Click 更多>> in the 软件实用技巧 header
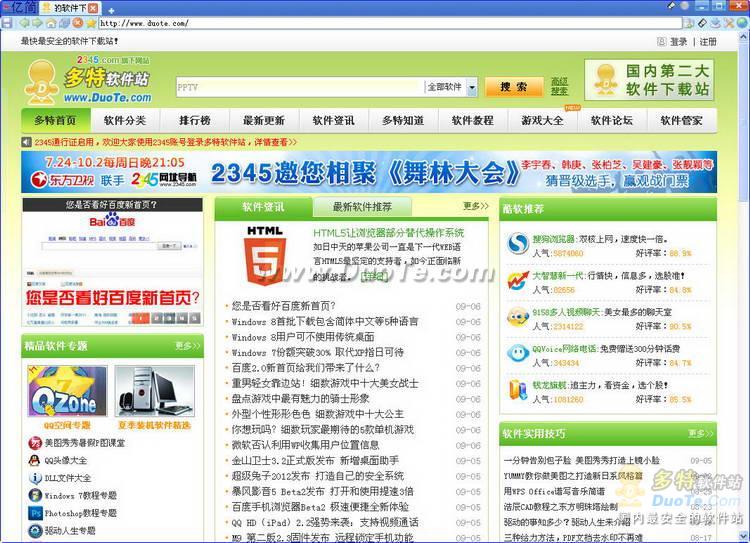The height and width of the screenshot is (543, 750). coord(700,433)
